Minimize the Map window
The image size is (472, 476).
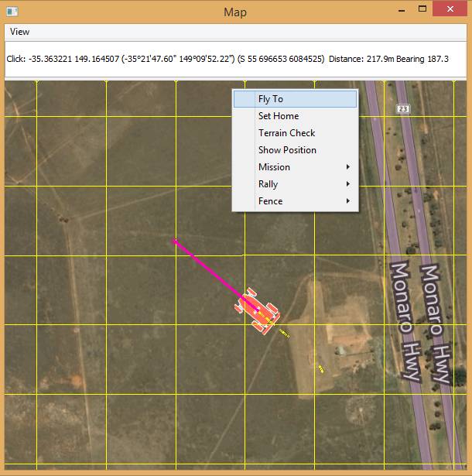tap(402, 11)
